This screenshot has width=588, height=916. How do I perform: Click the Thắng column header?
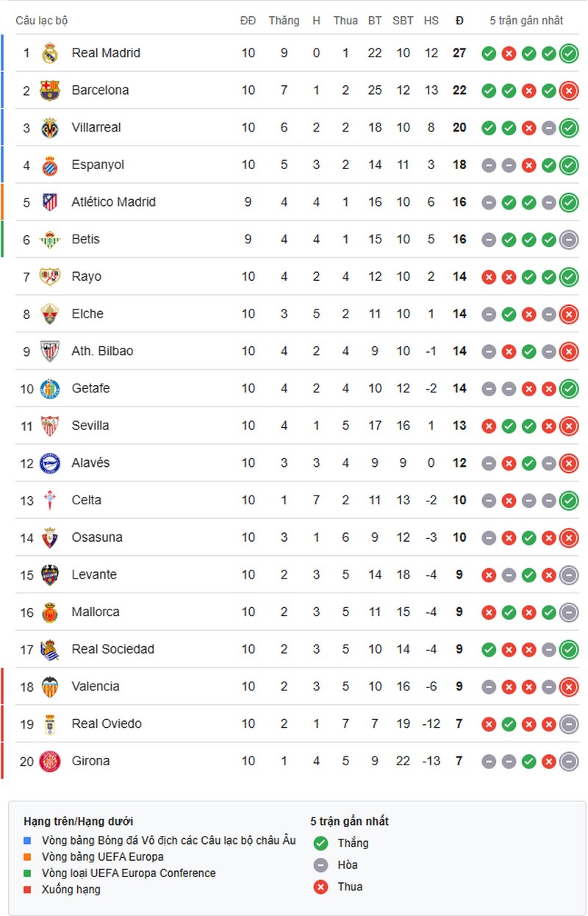click(284, 21)
